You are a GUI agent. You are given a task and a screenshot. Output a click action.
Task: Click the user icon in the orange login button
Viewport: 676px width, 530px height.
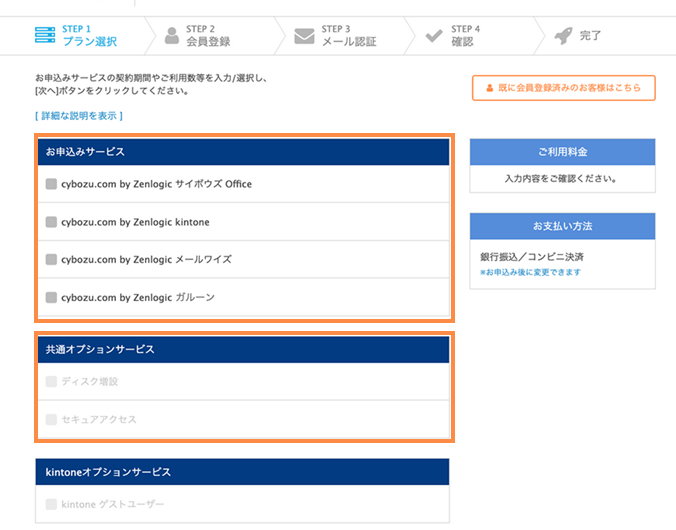pyautogui.click(x=489, y=88)
